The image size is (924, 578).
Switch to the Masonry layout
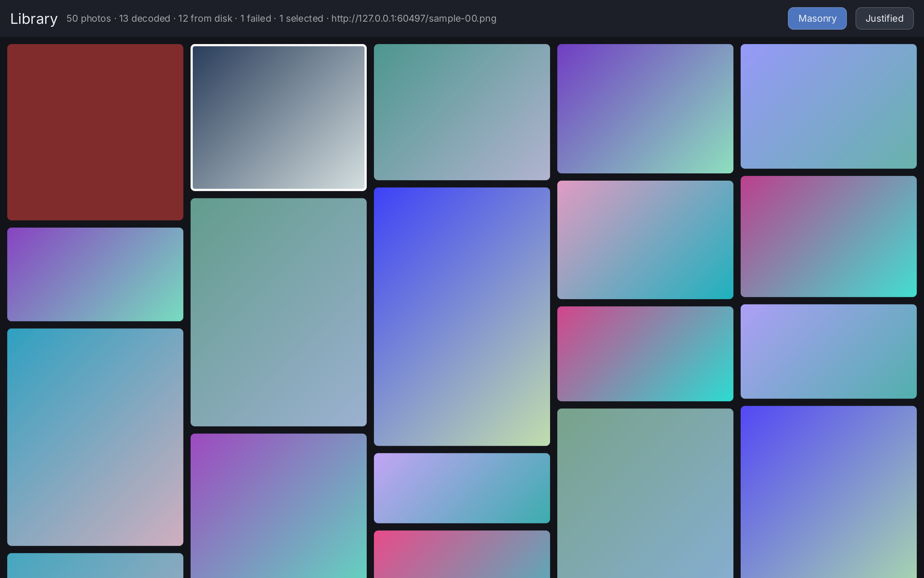(817, 18)
